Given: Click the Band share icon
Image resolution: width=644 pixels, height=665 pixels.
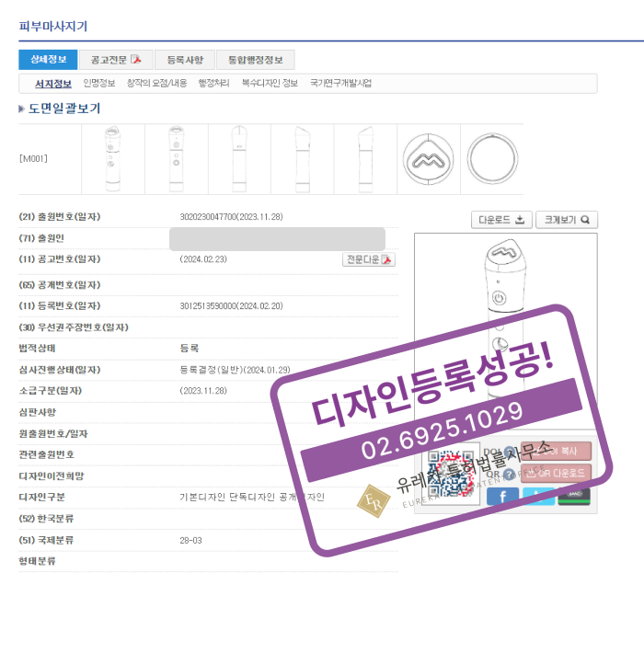Looking at the screenshot, I should coord(574,496).
